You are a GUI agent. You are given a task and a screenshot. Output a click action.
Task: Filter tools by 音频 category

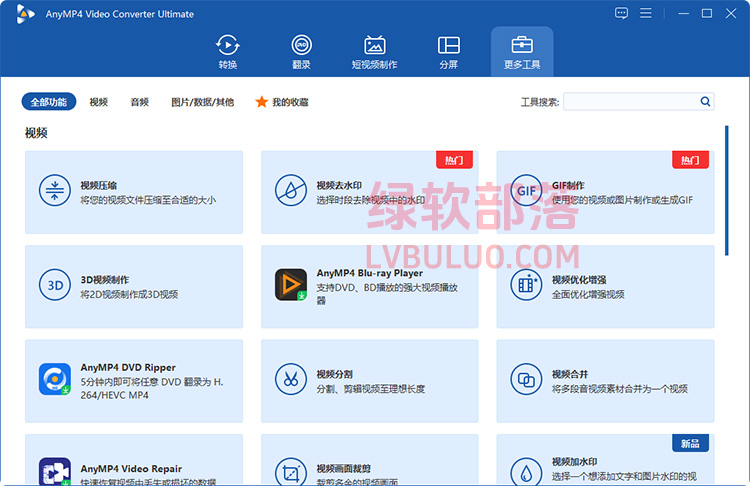140,102
